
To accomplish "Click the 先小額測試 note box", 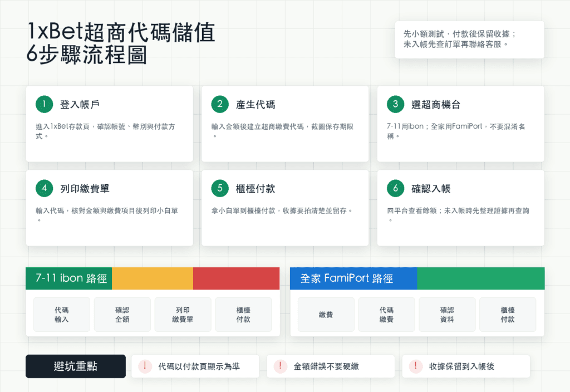I will (470, 40).
